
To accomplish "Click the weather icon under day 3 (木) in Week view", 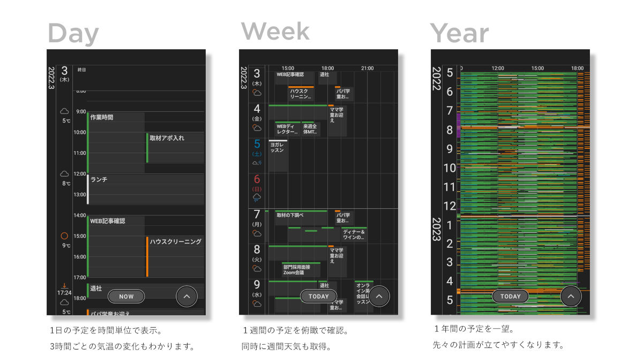I will click(257, 93).
